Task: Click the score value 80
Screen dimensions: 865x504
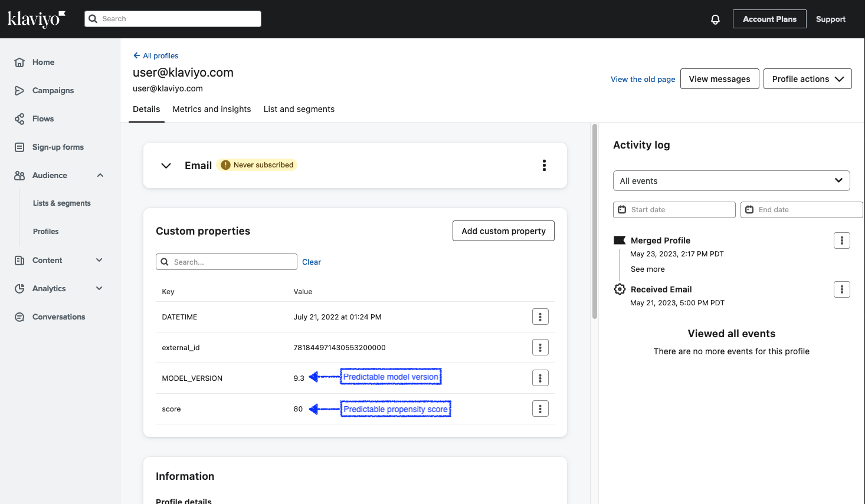Action: click(298, 409)
